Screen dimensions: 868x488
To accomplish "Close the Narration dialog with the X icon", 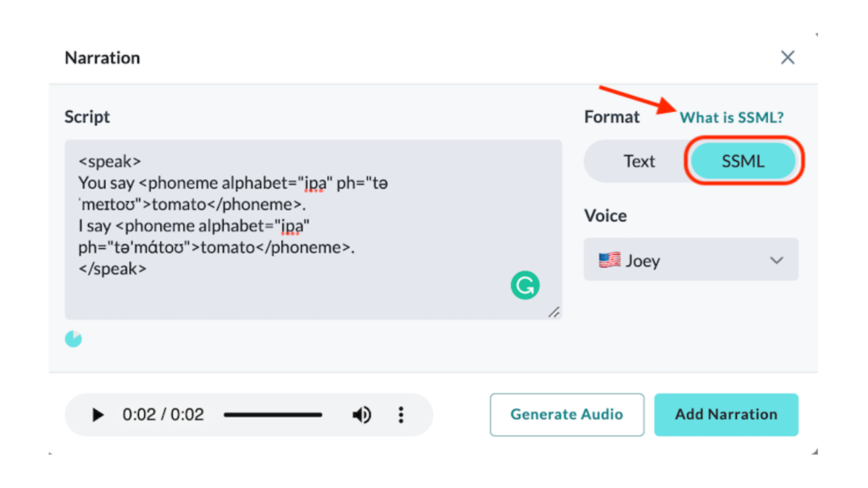I will click(x=787, y=57).
